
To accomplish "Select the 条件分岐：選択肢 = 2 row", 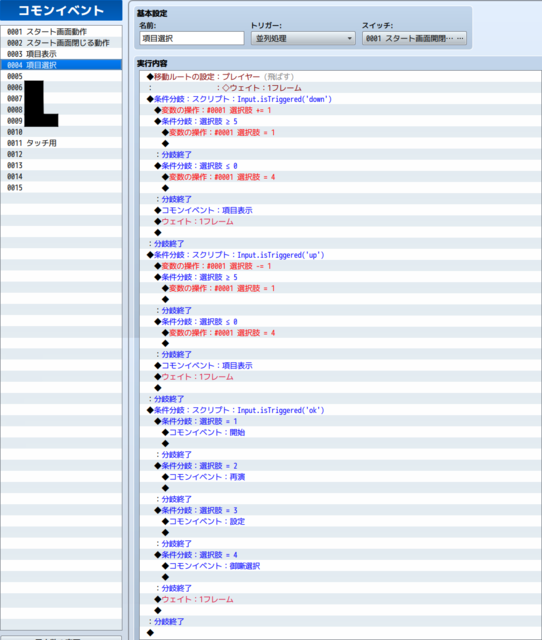I will [x=340, y=466].
